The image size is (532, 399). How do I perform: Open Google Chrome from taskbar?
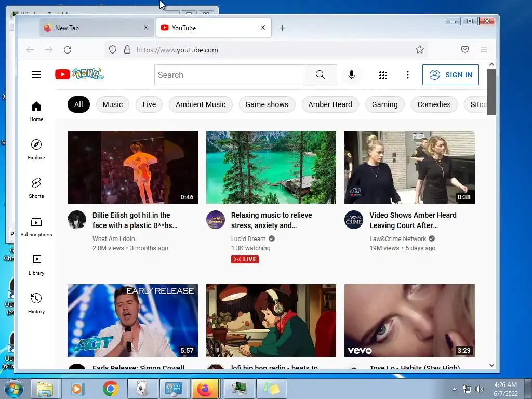point(111,389)
